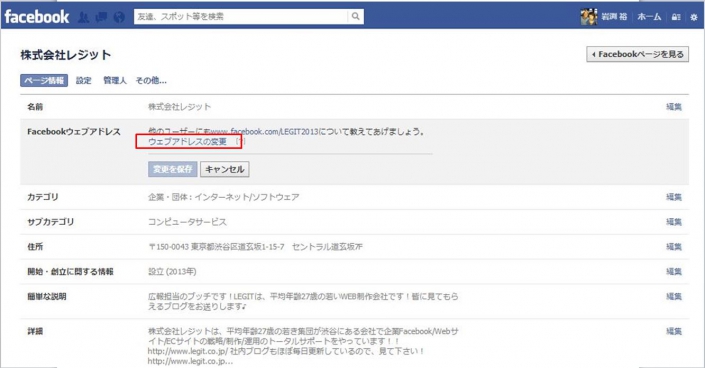Screen dimensions: 705x368
Task: Edit the 開始・創立に関する情報 row
Action: click(674, 271)
